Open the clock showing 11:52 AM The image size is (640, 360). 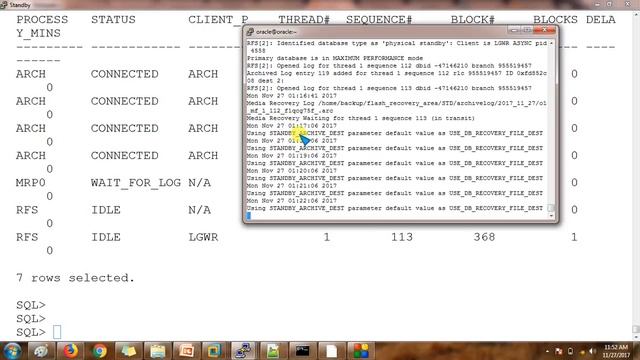[x=616, y=351]
